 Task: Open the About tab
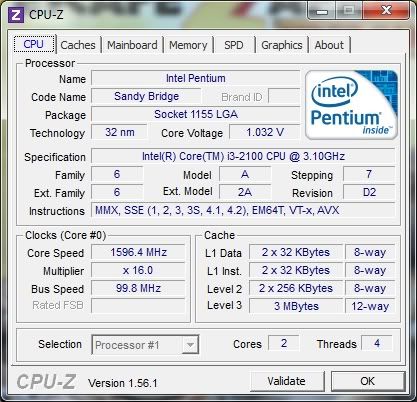pyautogui.click(x=329, y=45)
